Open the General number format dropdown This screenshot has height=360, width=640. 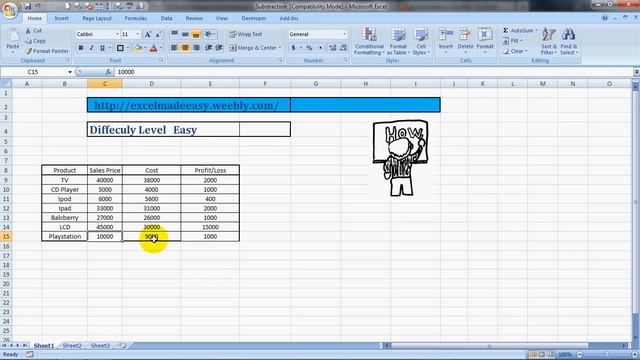pos(344,34)
